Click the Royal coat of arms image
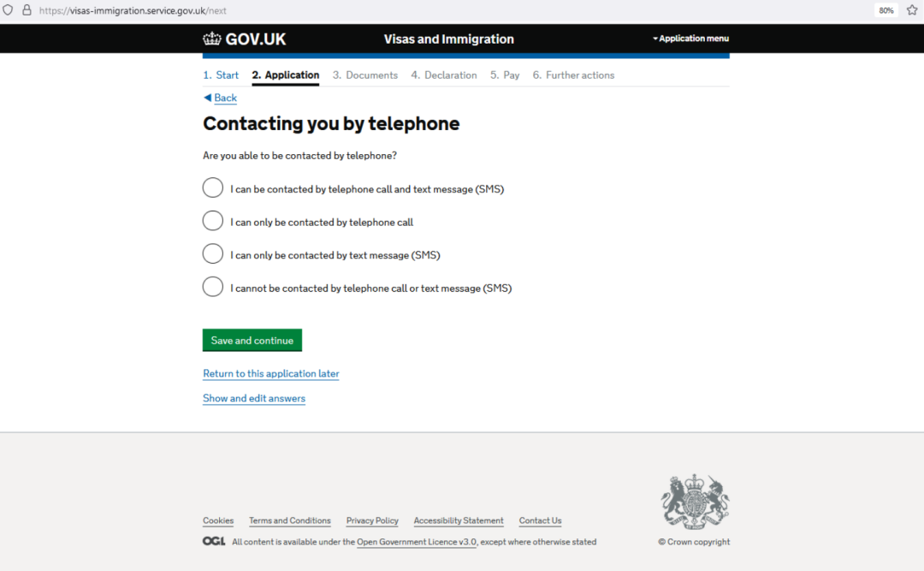Viewport: 924px width, 571px height. 695,501
